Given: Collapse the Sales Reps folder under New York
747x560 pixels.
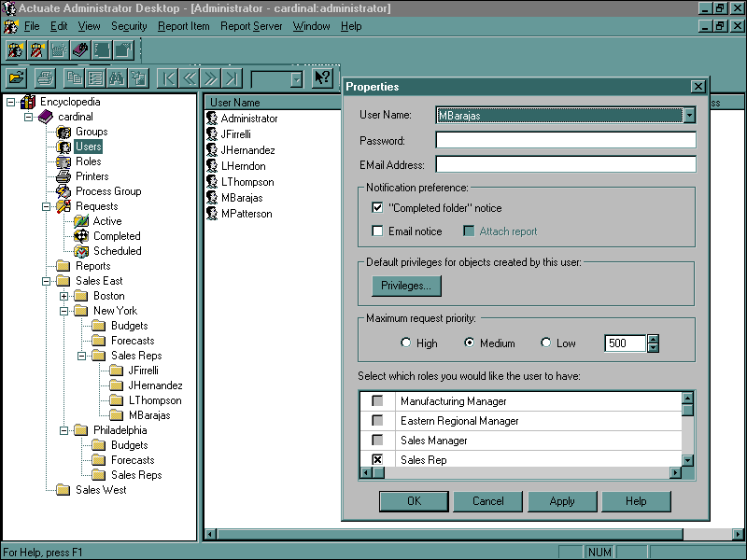Looking at the screenshot, I should (81, 356).
